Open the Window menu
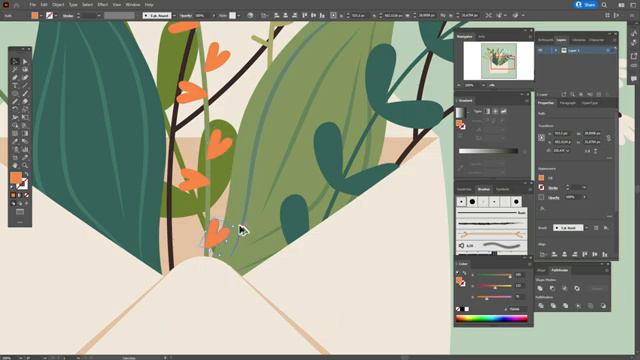 coord(133,5)
